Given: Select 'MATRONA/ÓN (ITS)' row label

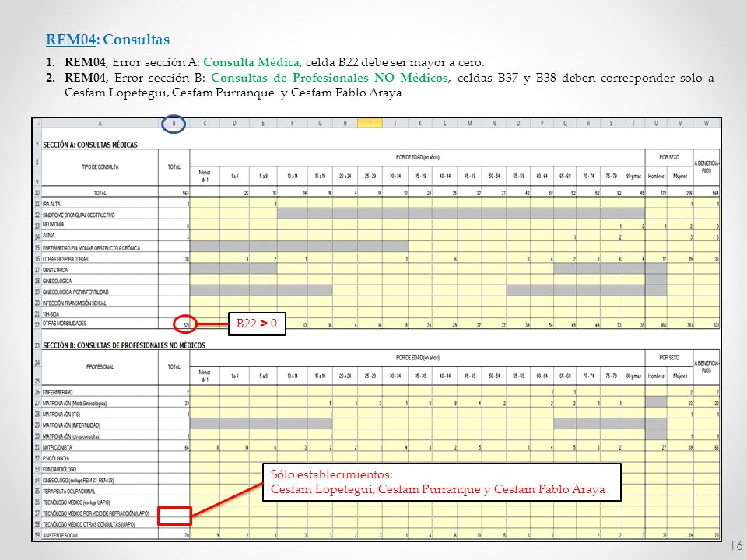Looking at the screenshot, I should (x=61, y=415).
